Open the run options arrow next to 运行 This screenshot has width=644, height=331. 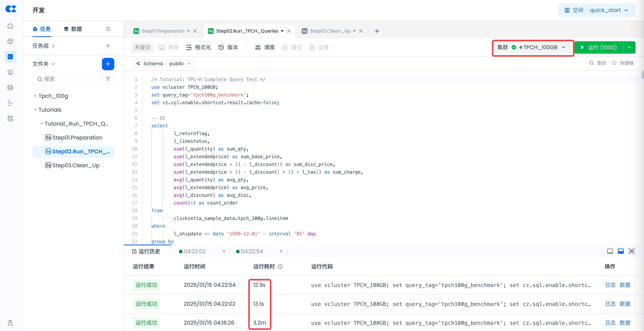coord(629,47)
